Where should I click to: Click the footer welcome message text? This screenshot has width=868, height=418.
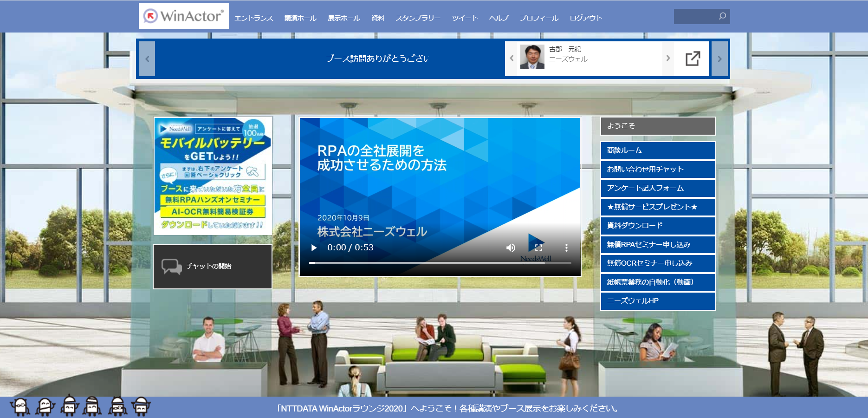click(448, 409)
